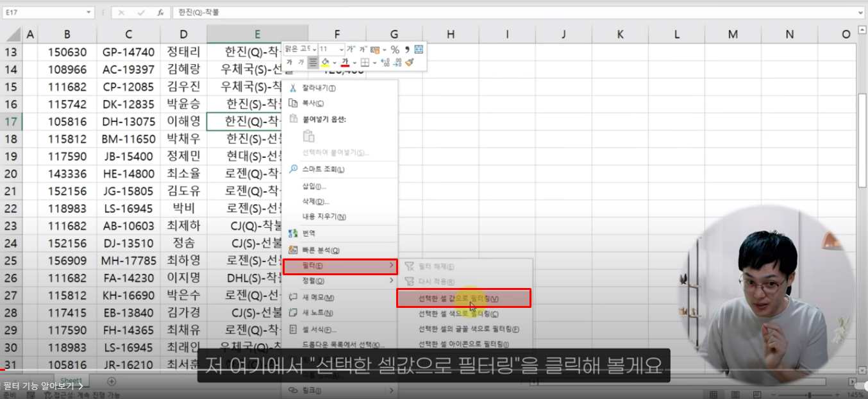Click cell containing 김혜랑
The width and height of the screenshot is (868, 399).
click(x=183, y=69)
